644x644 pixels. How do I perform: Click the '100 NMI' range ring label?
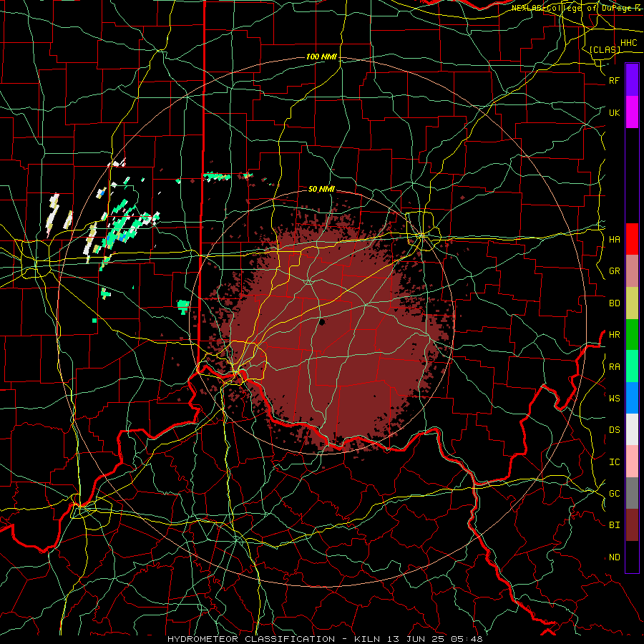[321, 57]
